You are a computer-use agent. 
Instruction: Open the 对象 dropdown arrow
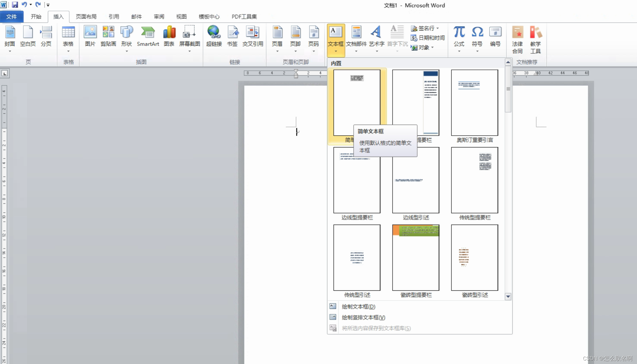point(432,48)
